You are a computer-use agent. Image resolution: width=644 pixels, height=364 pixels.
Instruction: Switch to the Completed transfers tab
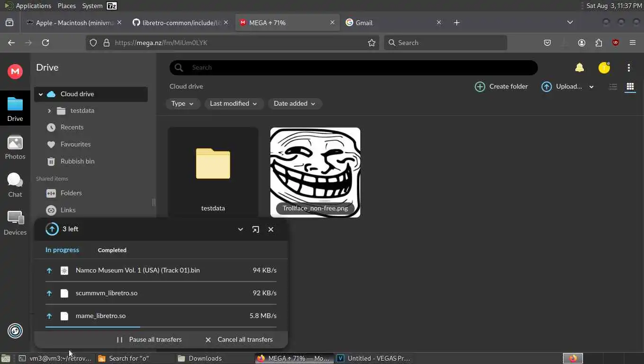[112, 250]
